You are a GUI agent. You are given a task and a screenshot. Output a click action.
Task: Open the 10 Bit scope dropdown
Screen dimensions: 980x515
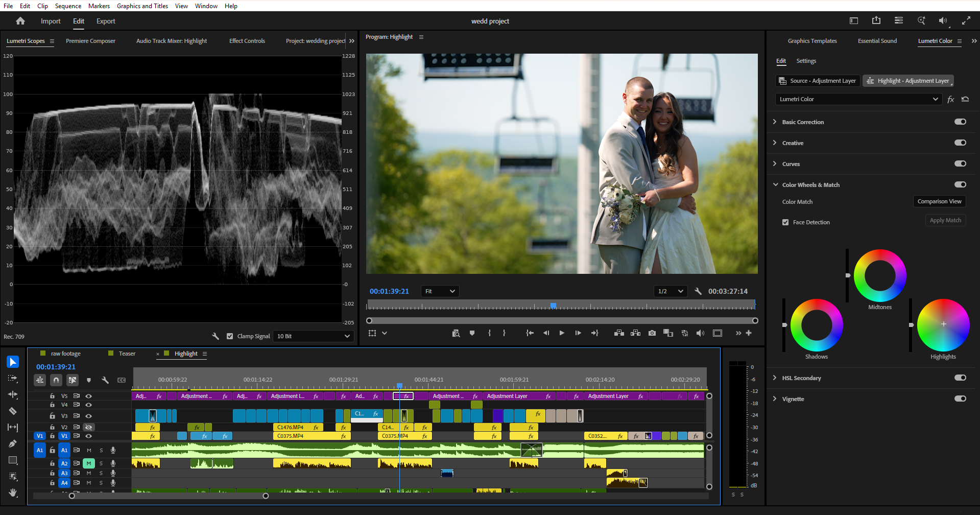(x=313, y=336)
